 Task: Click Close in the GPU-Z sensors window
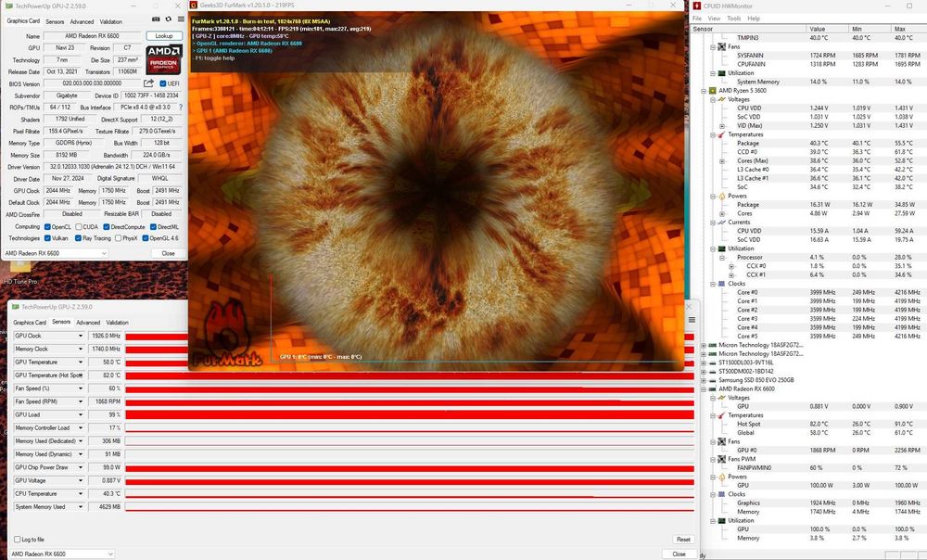coord(679,554)
